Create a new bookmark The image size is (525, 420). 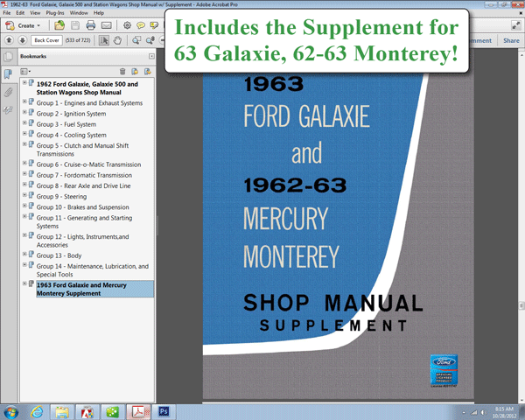[x=135, y=72]
